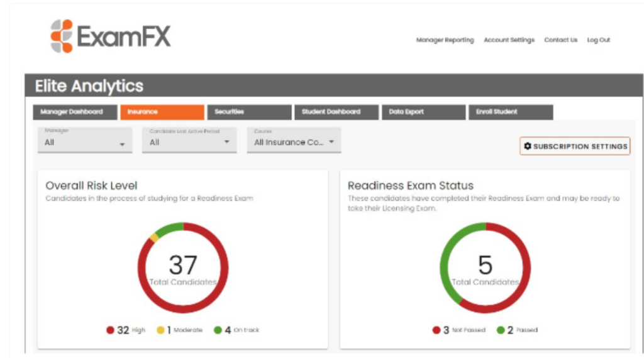Click Subscription Settings button

[x=575, y=146]
